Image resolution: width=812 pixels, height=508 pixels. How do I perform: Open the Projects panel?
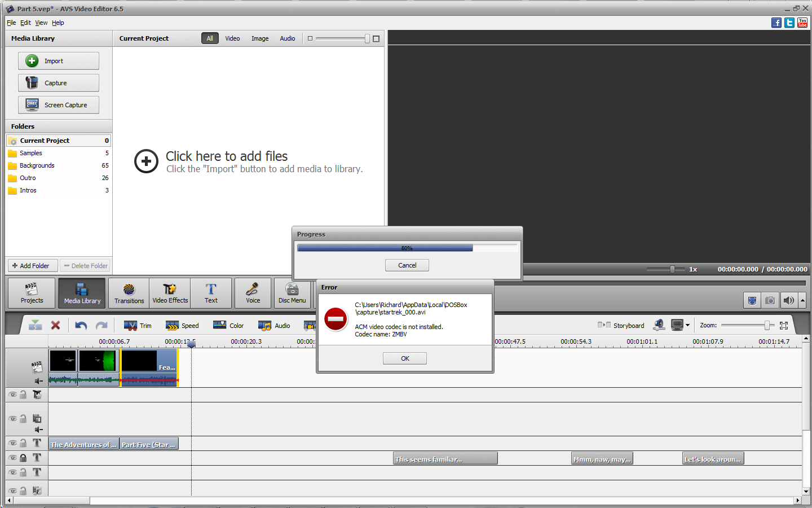(32, 293)
